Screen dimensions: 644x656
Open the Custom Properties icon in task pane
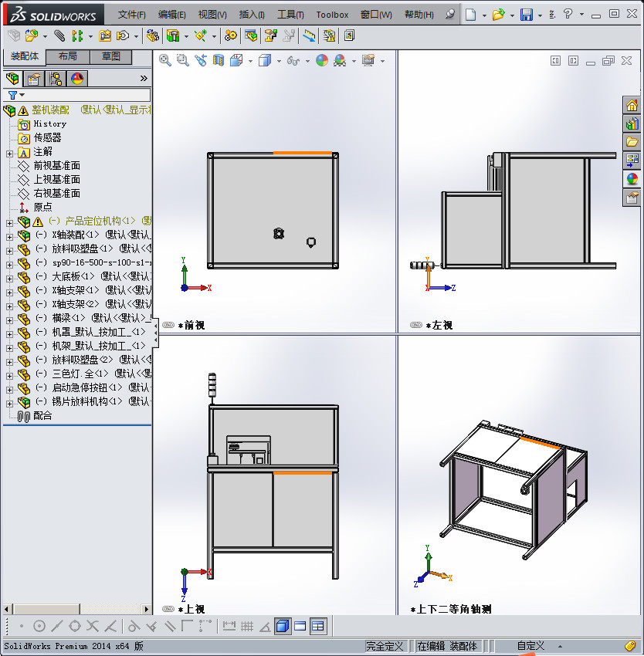point(632,197)
